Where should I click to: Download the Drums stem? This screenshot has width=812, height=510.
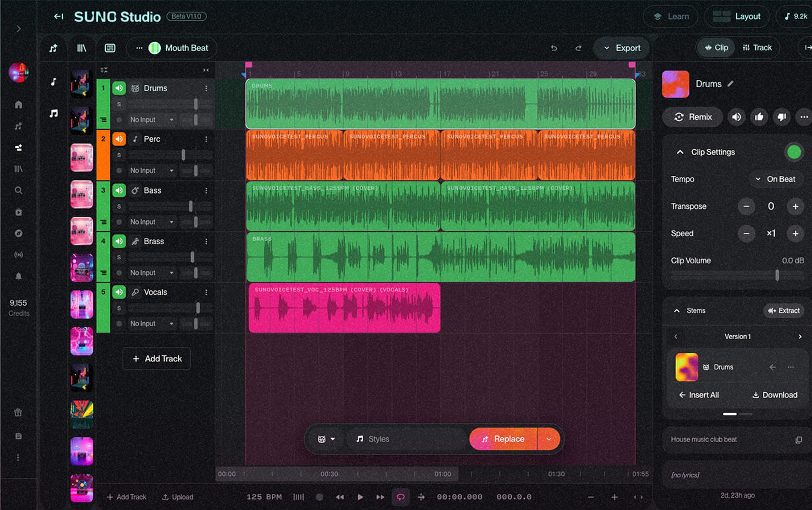tap(774, 395)
